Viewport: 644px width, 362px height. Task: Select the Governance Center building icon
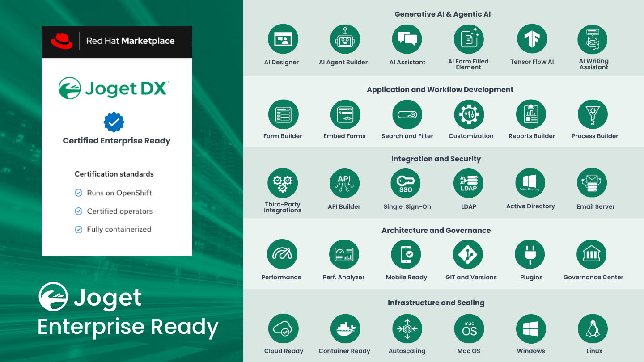pyautogui.click(x=591, y=254)
